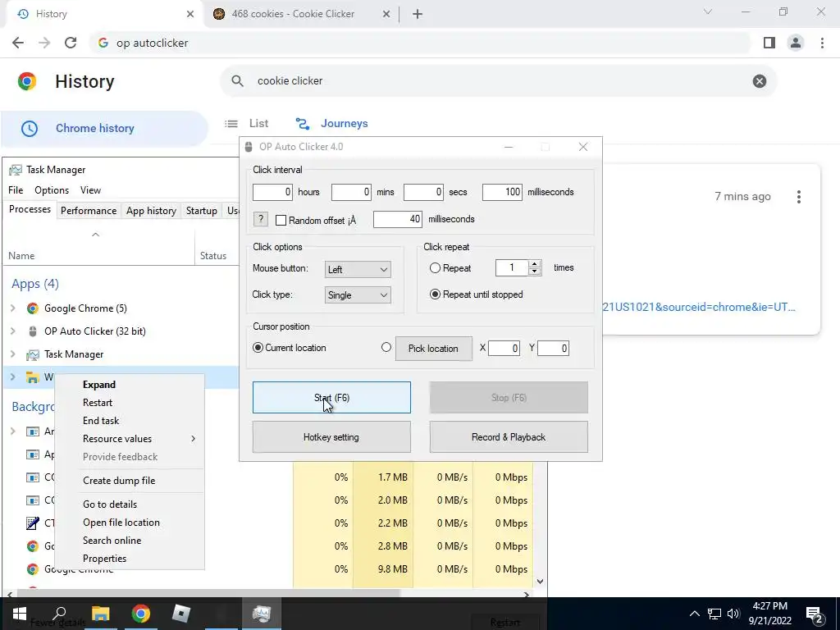The height and width of the screenshot is (630, 840).
Task: Open Record & Playback
Action: (x=509, y=437)
